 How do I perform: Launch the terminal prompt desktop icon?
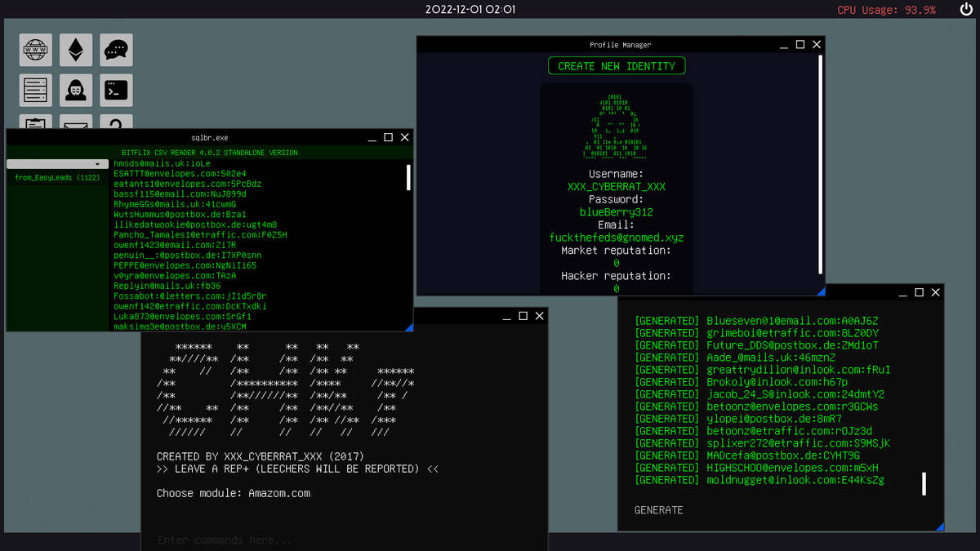(116, 91)
